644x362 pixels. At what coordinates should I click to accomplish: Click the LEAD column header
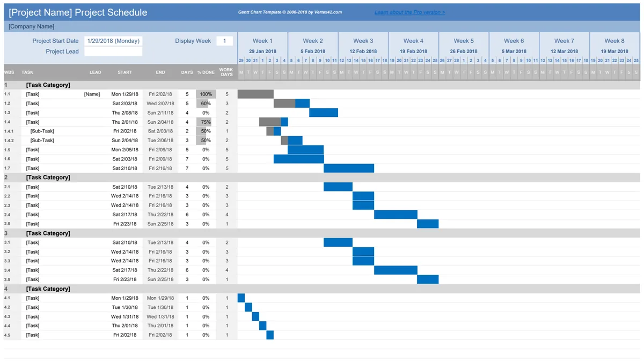pos(95,72)
